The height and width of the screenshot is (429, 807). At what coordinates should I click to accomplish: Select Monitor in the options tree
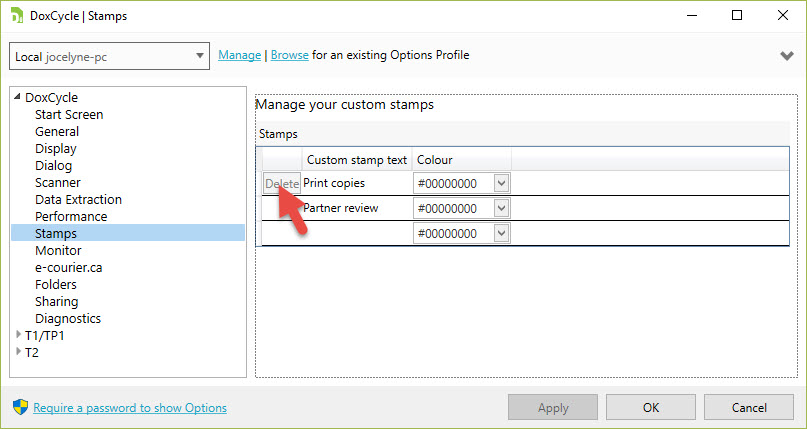pos(58,250)
